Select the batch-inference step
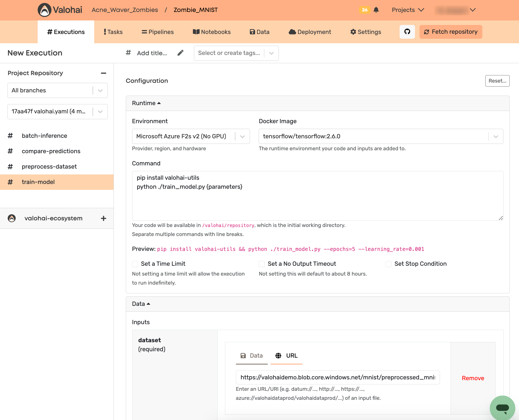 coord(57,136)
